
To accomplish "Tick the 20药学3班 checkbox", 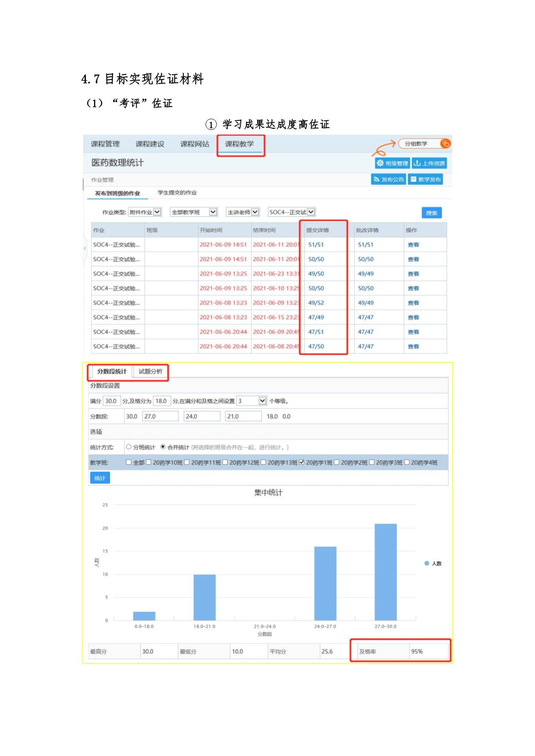I will point(371,462).
